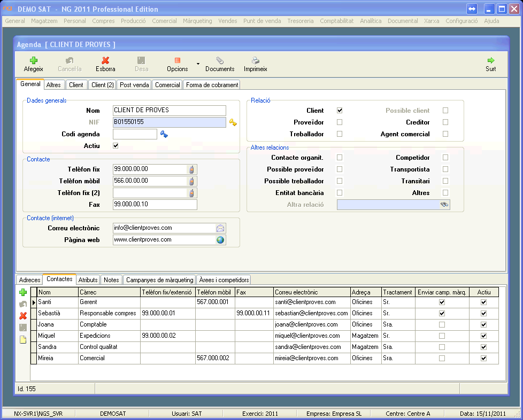Image resolution: width=523 pixels, height=420 pixels.
Task: Toggle Actiu checkbox for Mireia row
Action: click(x=483, y=359)
